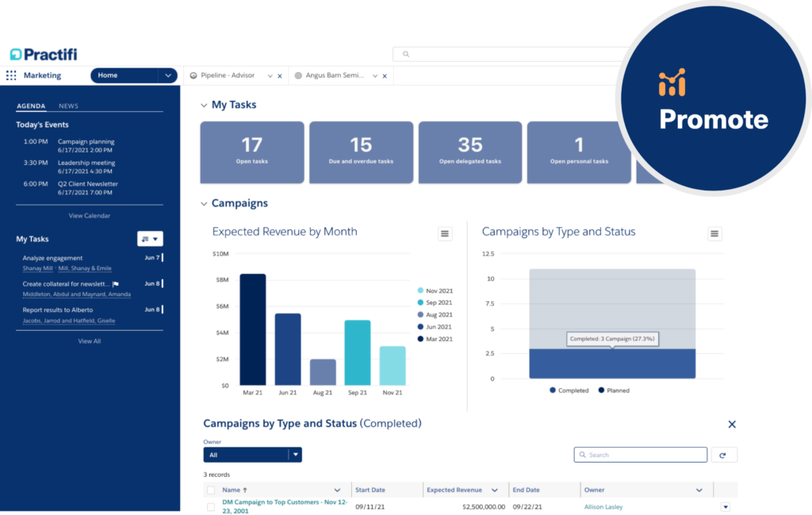Open Campaigns by Type chart menu icon

tap(714, 233)
